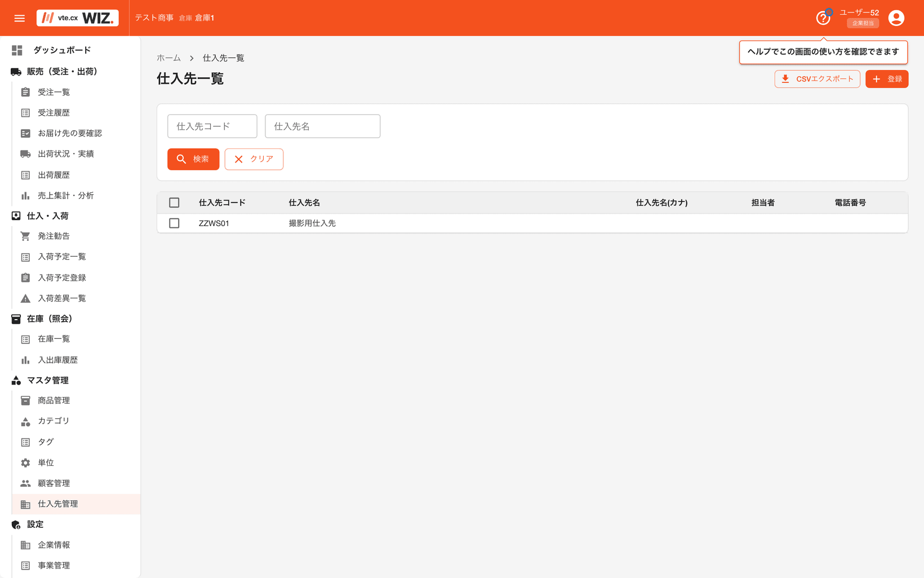
Task: Click the building icon beside 仕入先管理
Action: click(25, 504)
